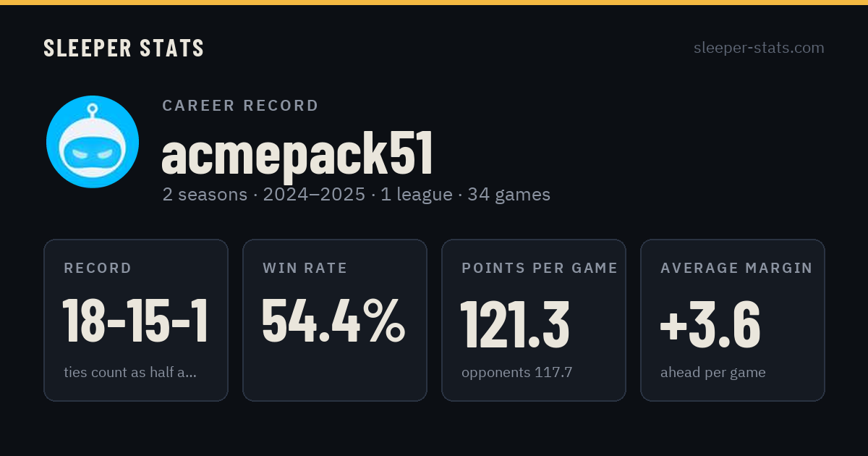Click the seasons and games summary line

pyautogui.click(x=357, y=195)
